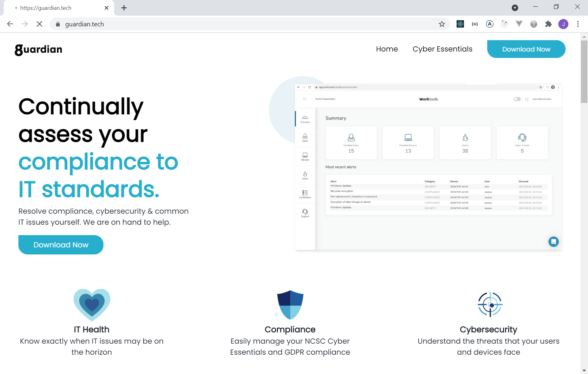Open the Cyber Essentials nav link

(x=442, y=49)
